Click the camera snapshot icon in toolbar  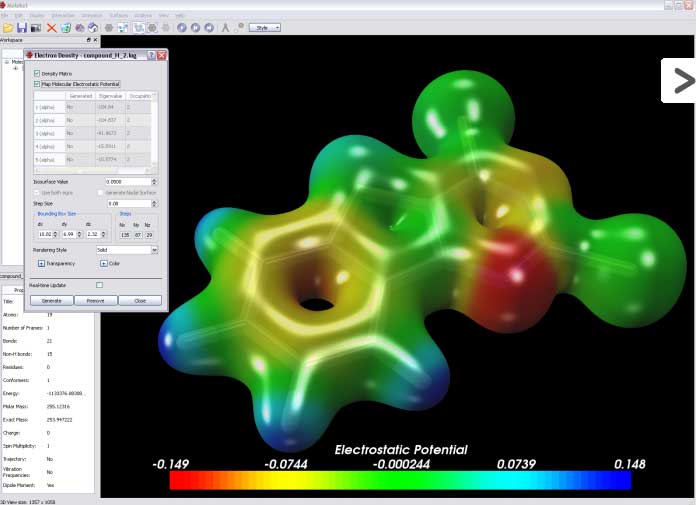coord(36,28)
